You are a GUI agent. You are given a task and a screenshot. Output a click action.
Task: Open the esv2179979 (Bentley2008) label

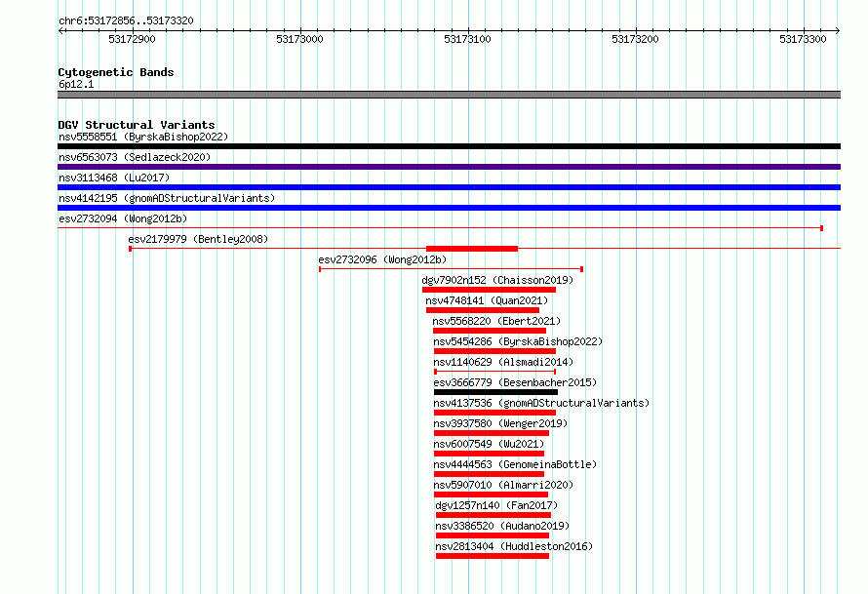(198, 239)
